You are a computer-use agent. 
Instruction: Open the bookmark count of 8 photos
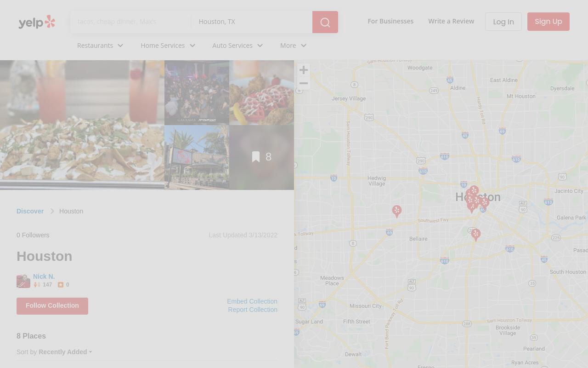(262, 157)
